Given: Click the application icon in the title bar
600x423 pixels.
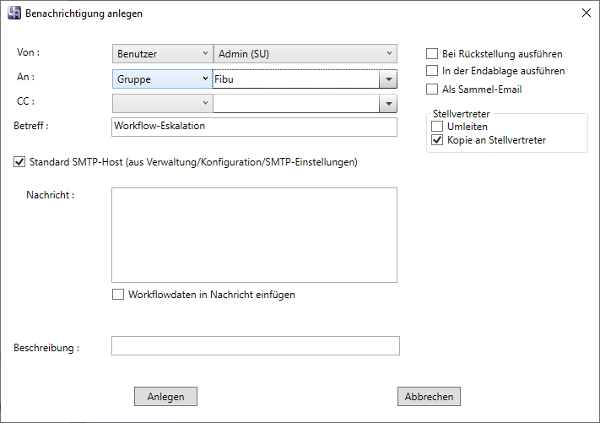Looking at the screenshot, I should pyautogui.click(x=14, y=13).
